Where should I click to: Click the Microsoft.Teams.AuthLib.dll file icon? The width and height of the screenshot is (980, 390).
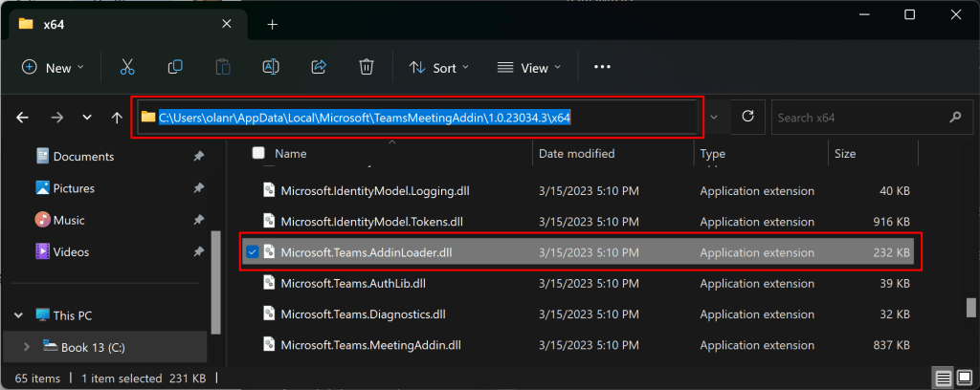(x=269, y=283)
